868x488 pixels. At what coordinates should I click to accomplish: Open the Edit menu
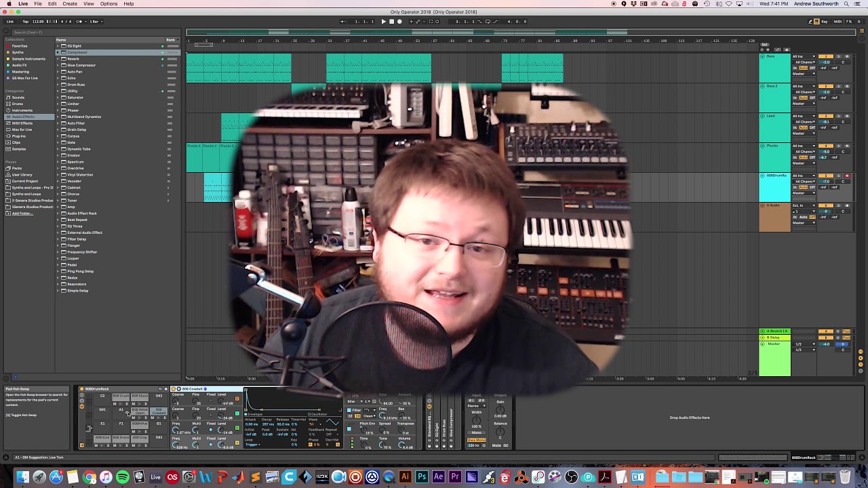pyautogui.click(x=52, y=4)
